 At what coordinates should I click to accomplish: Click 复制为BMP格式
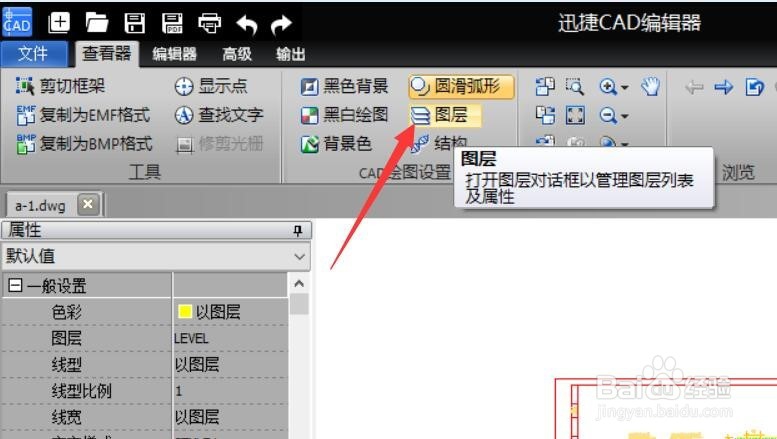click(84, 144)
